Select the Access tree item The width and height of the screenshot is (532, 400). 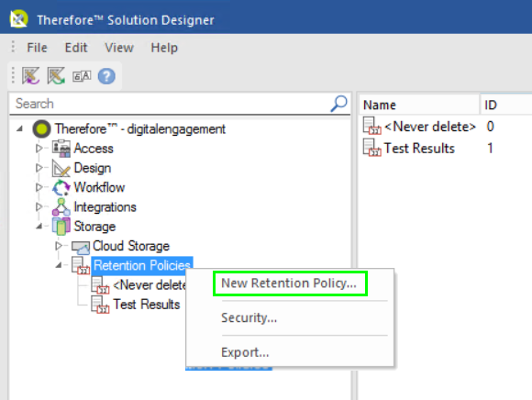[94, 149]
